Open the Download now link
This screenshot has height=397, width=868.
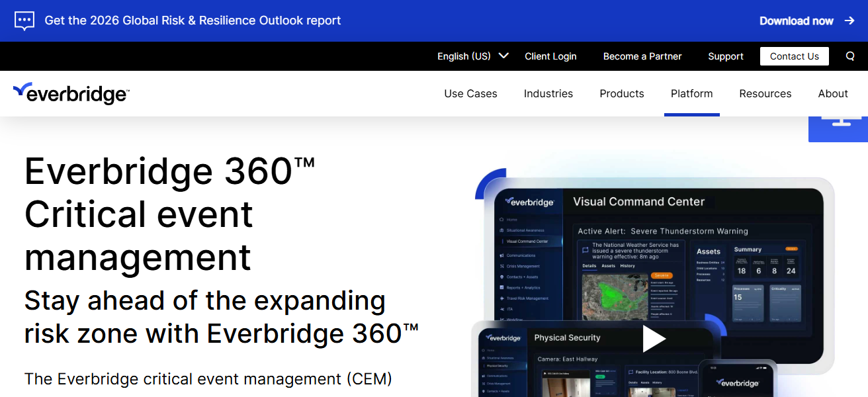click(797, 21)
